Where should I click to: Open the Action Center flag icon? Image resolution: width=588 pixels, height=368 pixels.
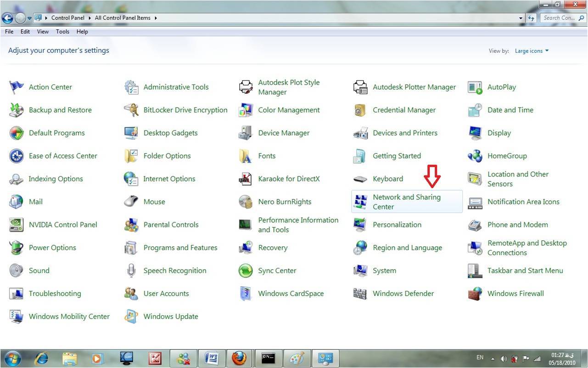[17, 87]
